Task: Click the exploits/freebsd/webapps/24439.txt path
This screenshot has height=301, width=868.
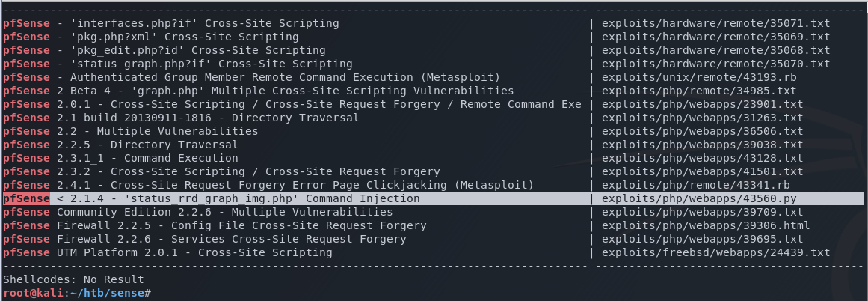Action: [x=715, y=252]
